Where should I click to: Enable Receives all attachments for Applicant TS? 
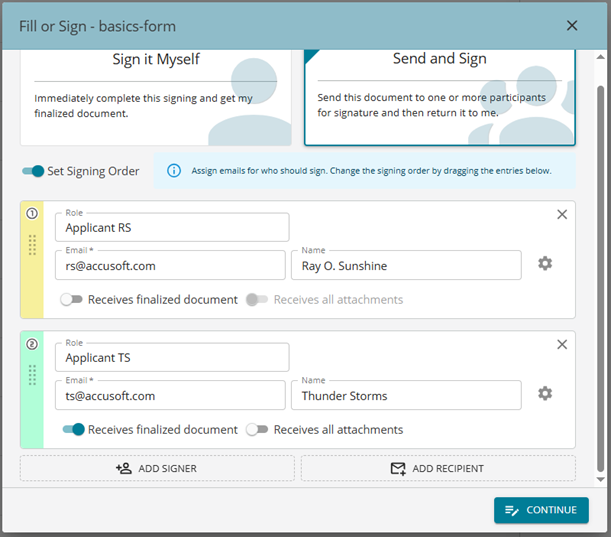coord(257,429)
